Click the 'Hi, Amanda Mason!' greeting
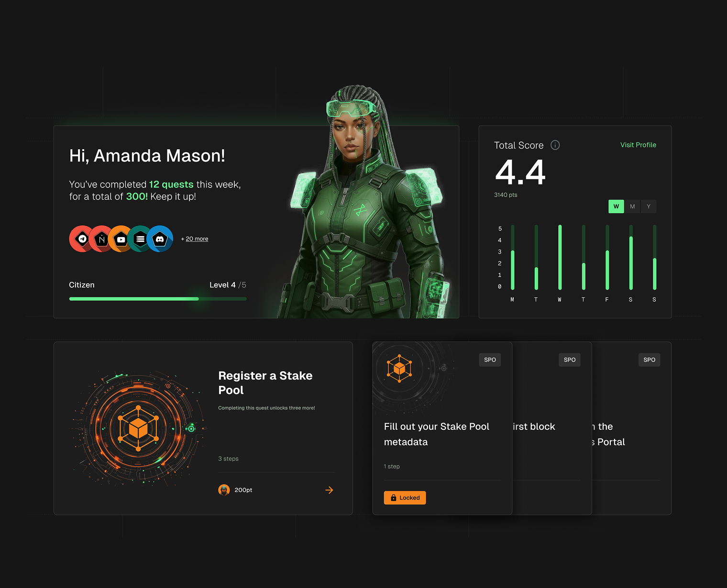 (147, 156)
